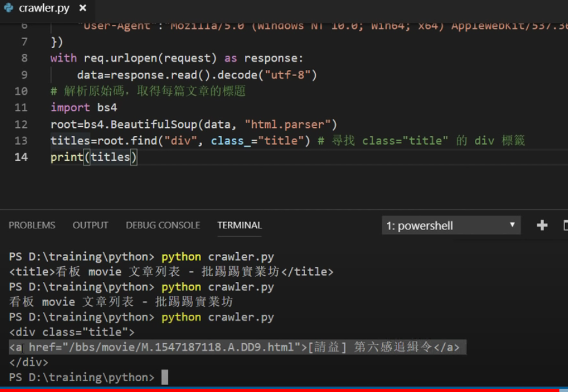Add a new terminal with plus icon
Image resolution: width=568 pixels, height=392 pixels.
coord(542,226)
